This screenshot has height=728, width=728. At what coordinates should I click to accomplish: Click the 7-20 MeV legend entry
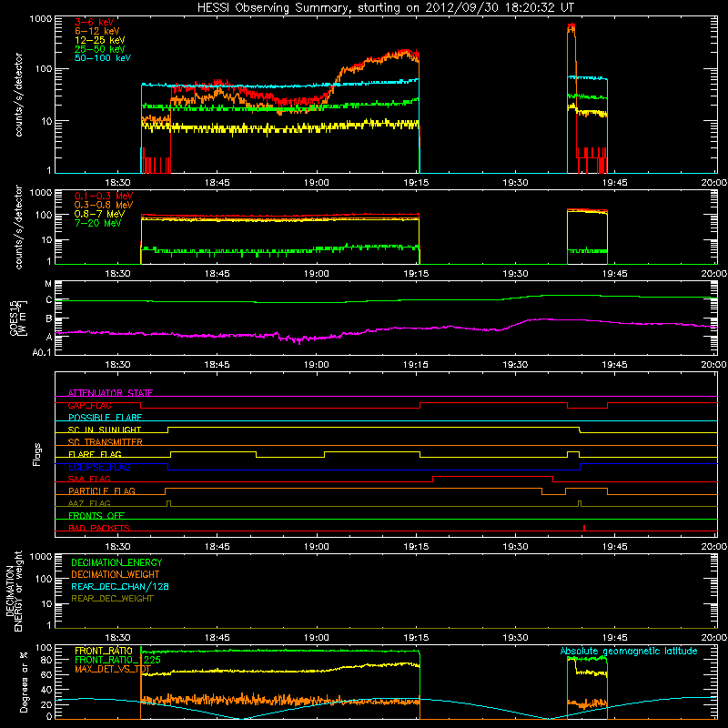(98, 223)
